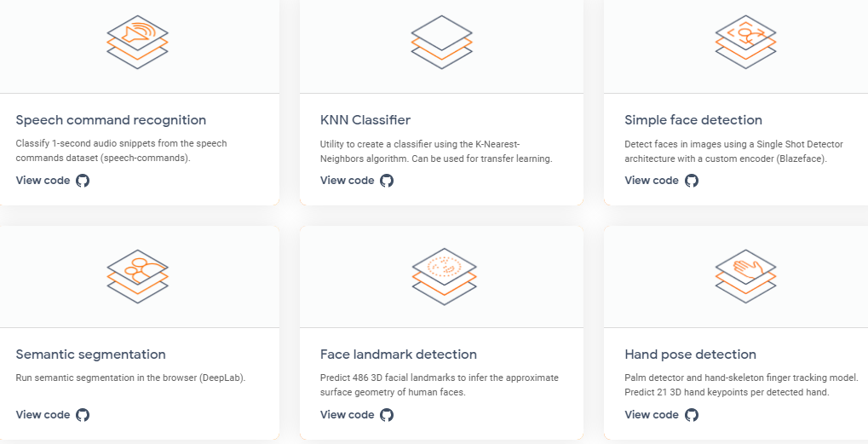Select the Semantic segmentation card title

point(90,355)
